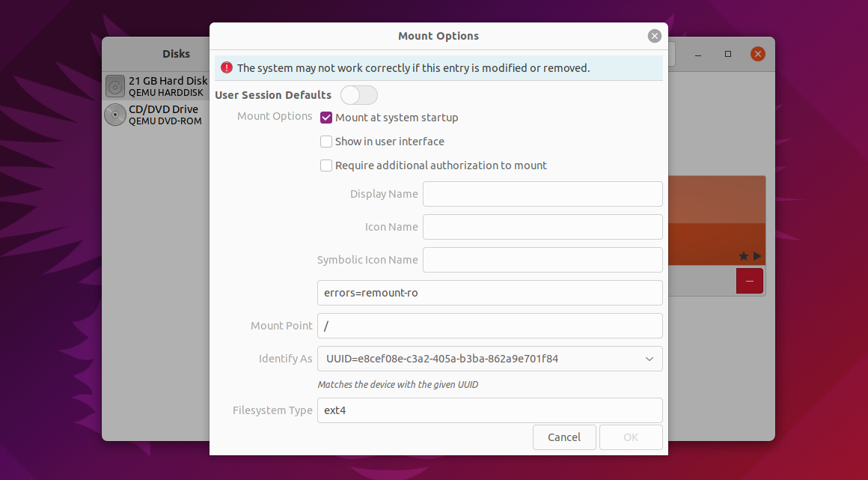Click the red warning icon in banner
The width and height of the screenshot is (868, 480).
tap(227, 67)
